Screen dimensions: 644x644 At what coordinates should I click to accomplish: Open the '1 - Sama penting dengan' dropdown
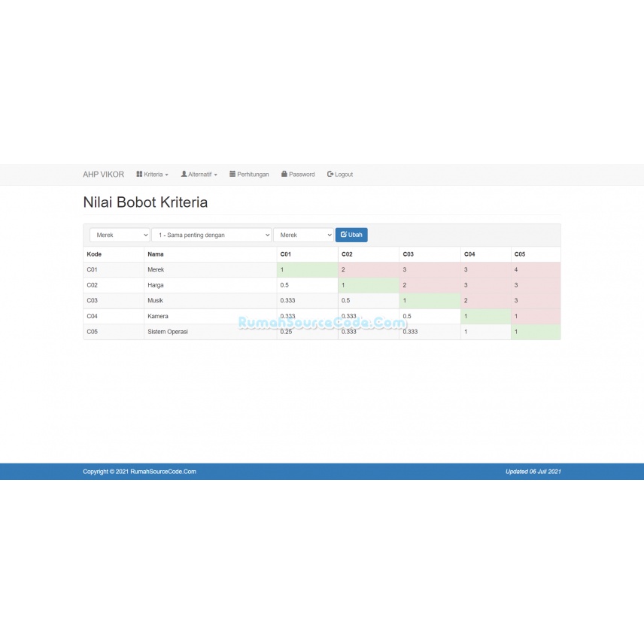211,235
